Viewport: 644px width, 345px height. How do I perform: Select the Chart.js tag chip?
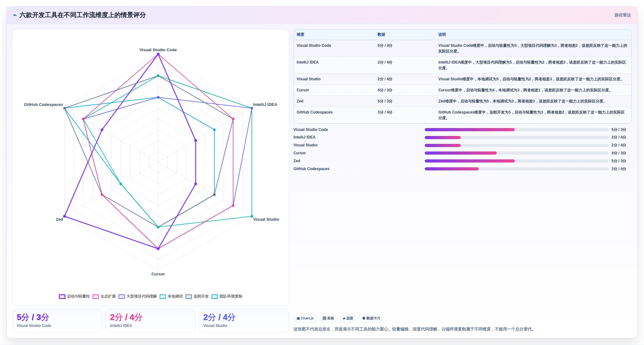[305, 318]
